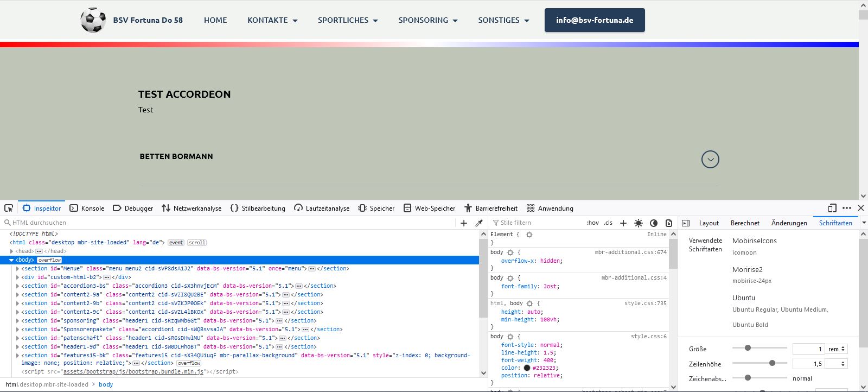Click the info@bsv-fortuna.de button
Screen dimensions: 868x392
(x=595, y=20)
